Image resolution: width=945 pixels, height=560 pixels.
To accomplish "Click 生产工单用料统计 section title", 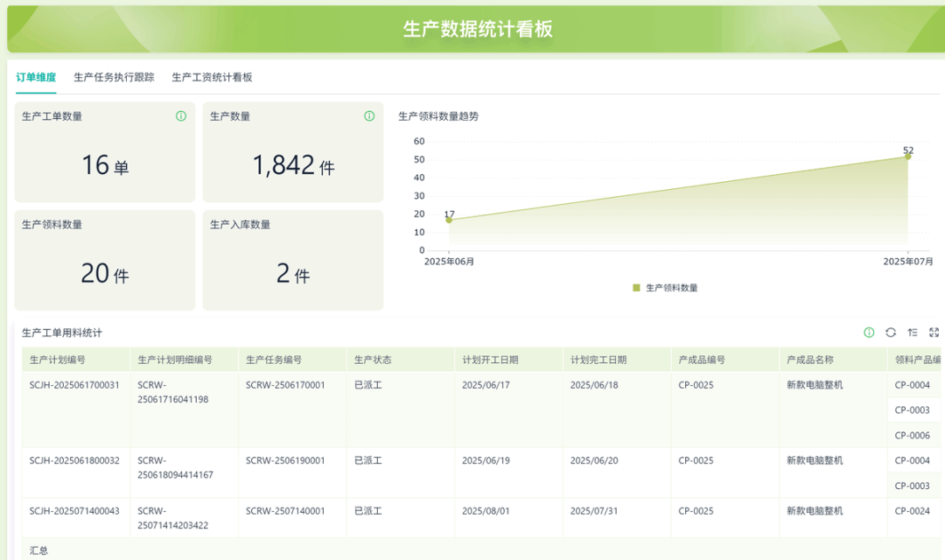I will point(62,332).
